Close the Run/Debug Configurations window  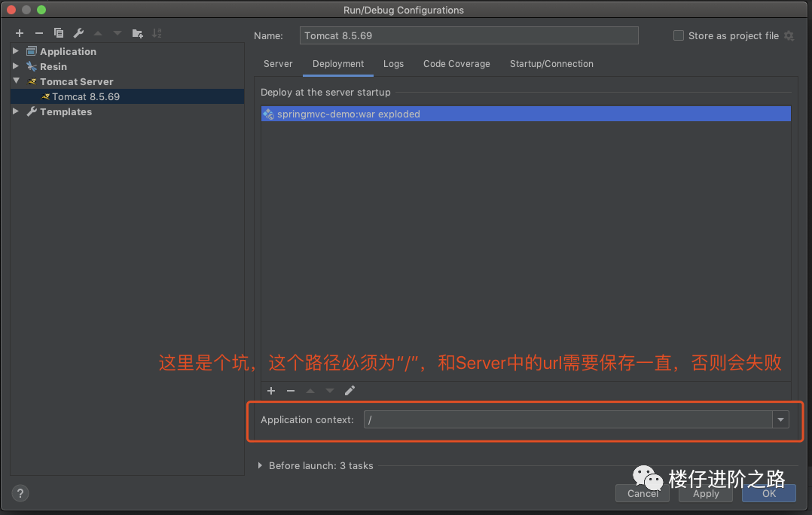11,10
